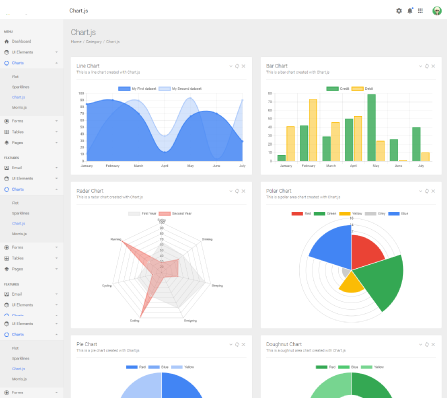Click the blue segment of Polar Chart
Image resolution: width=447 pixels, height=398 pixels.
point(333,247)
